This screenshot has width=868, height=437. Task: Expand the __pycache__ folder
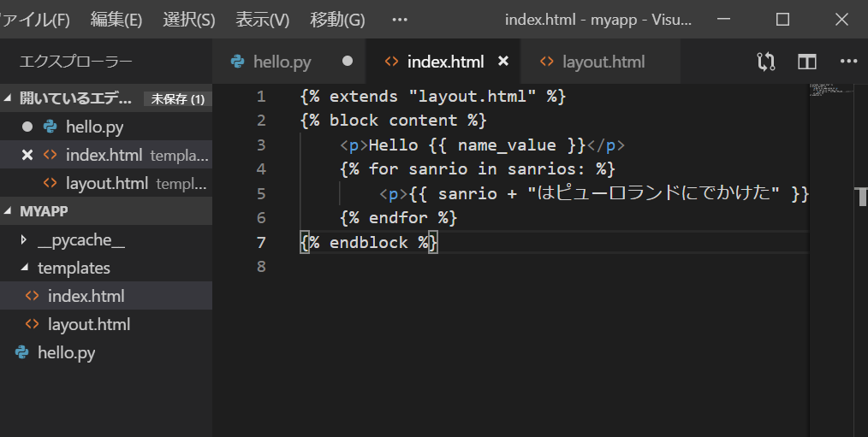coord(24,240)
